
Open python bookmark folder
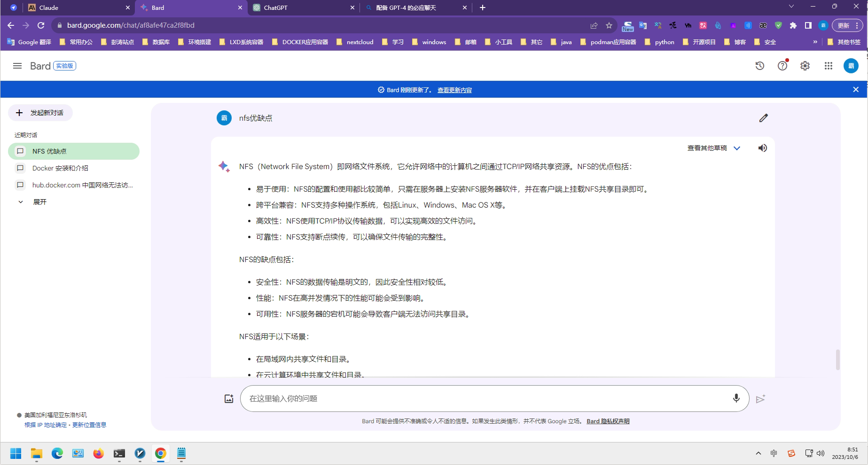659,42
